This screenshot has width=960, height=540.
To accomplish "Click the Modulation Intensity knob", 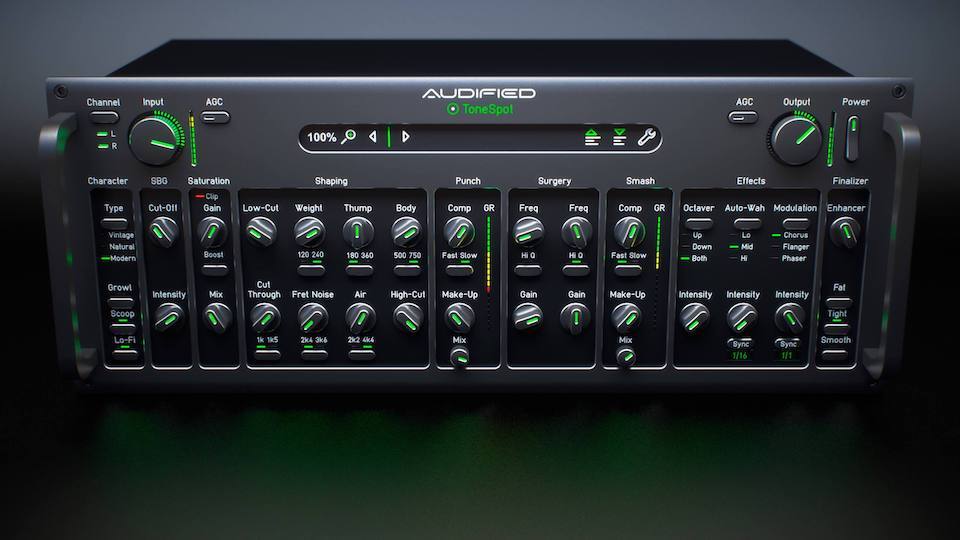I will point(790,318).
